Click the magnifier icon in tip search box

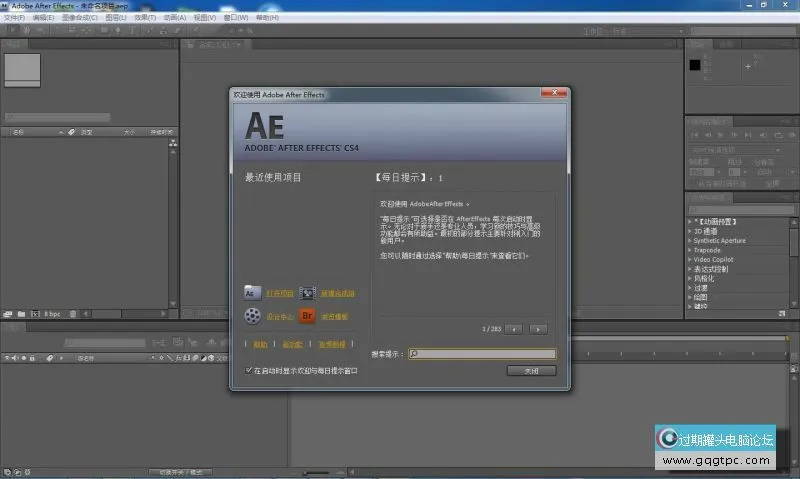[x=414, y=354]
